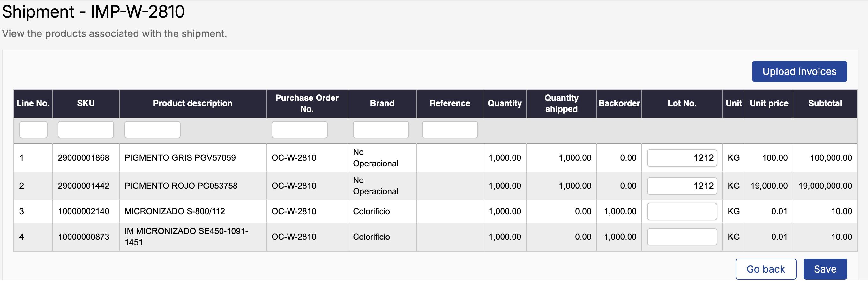Click Lot No. field for IM MICRONIZADO SE450
This screenshot has height=285, width=868.
(x=682, y=237)
